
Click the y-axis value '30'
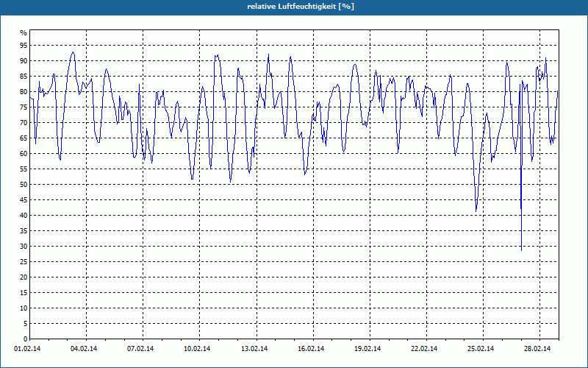24,247
